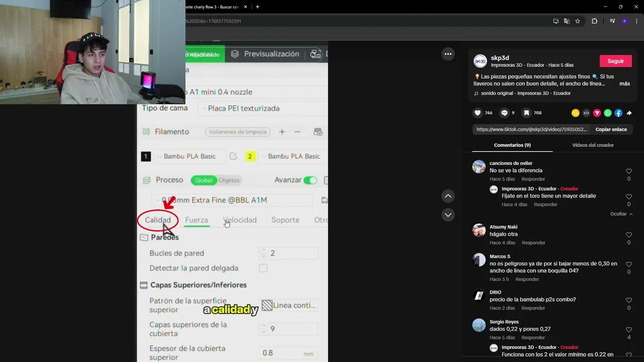Select Global in the Proceso toggle
Image resolution: width=644 pixels, height=362 pixels.
click(x=204, y=180)
